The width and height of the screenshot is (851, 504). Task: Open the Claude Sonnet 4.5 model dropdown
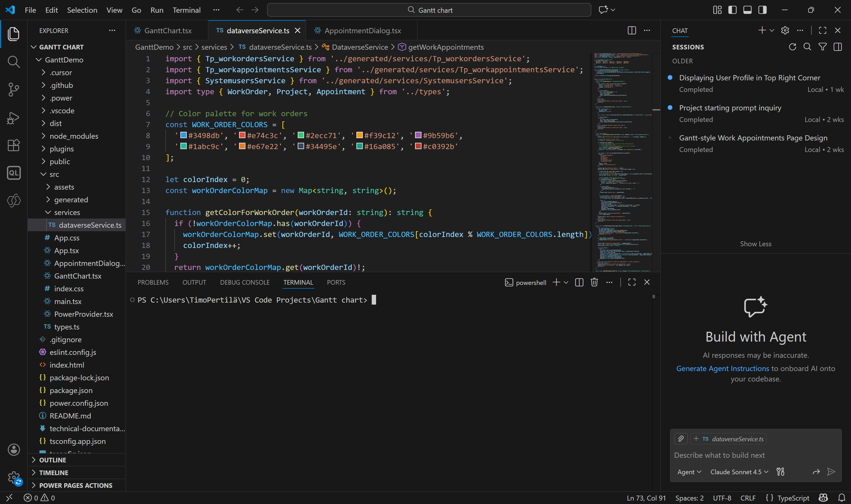pyautogui.click(x=739, y=472)
